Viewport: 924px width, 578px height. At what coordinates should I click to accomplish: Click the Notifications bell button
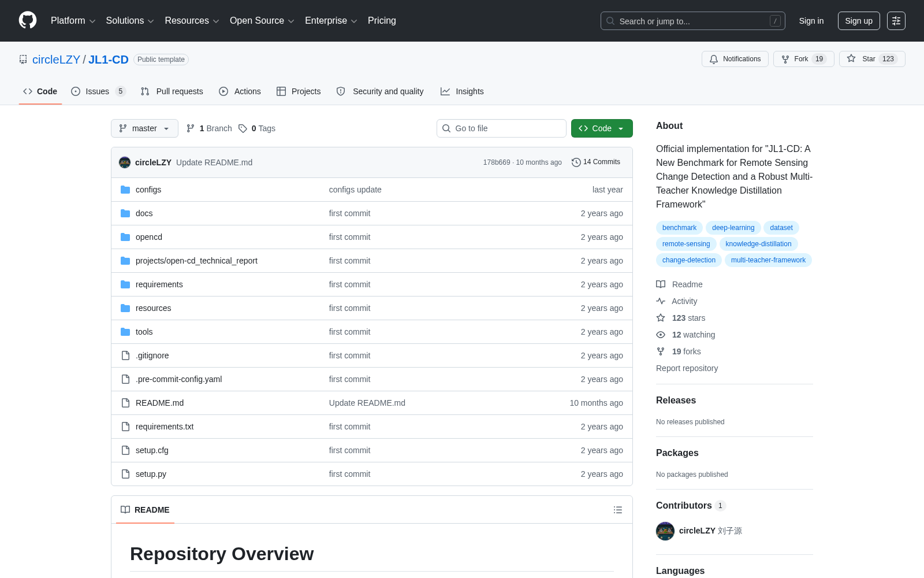(x=735, y=59)
